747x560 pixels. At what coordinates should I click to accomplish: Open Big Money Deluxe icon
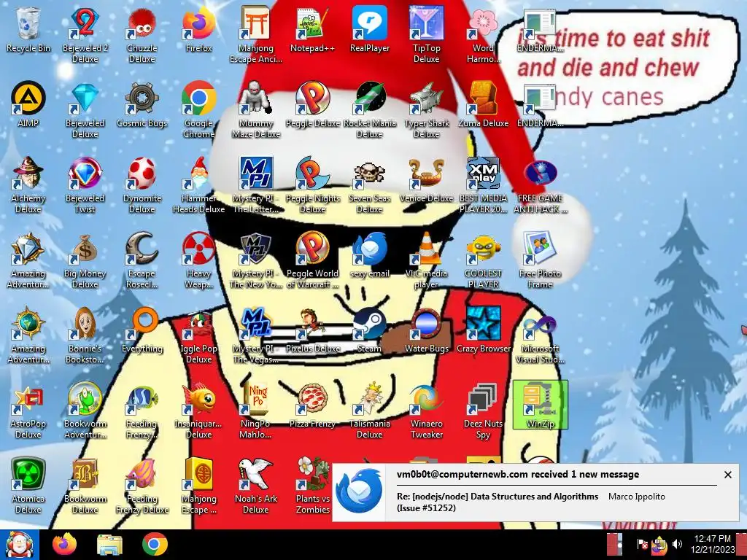[x=85, y=260]
